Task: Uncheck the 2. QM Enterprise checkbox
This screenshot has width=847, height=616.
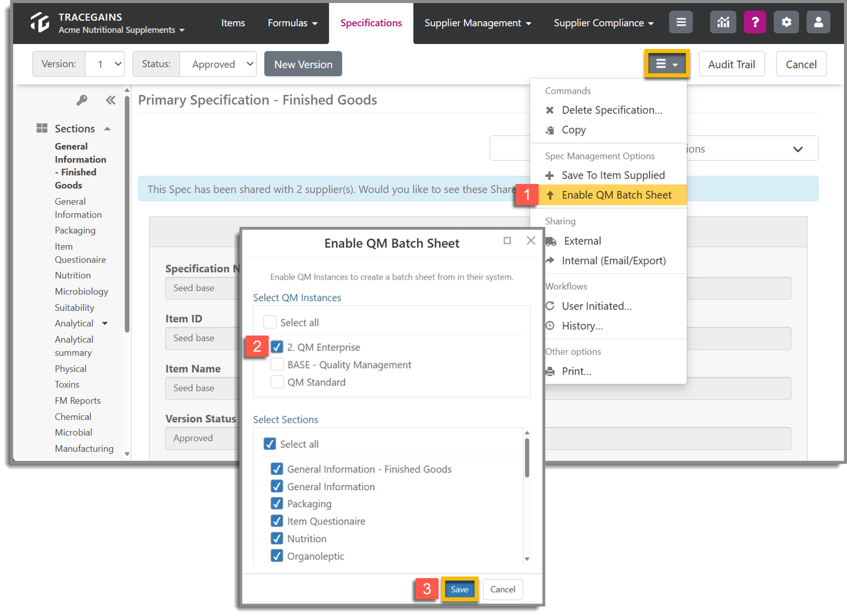Action: click(277, 347)
